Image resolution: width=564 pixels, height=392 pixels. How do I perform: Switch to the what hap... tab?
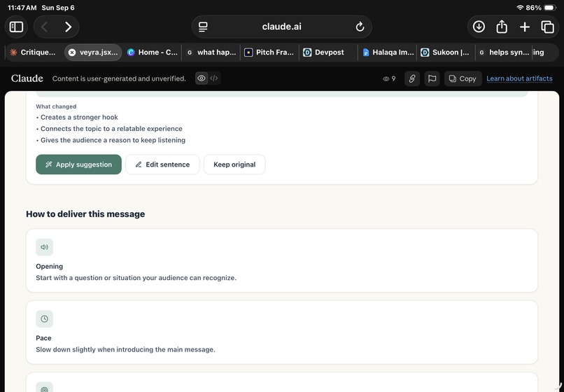point(211,52)
